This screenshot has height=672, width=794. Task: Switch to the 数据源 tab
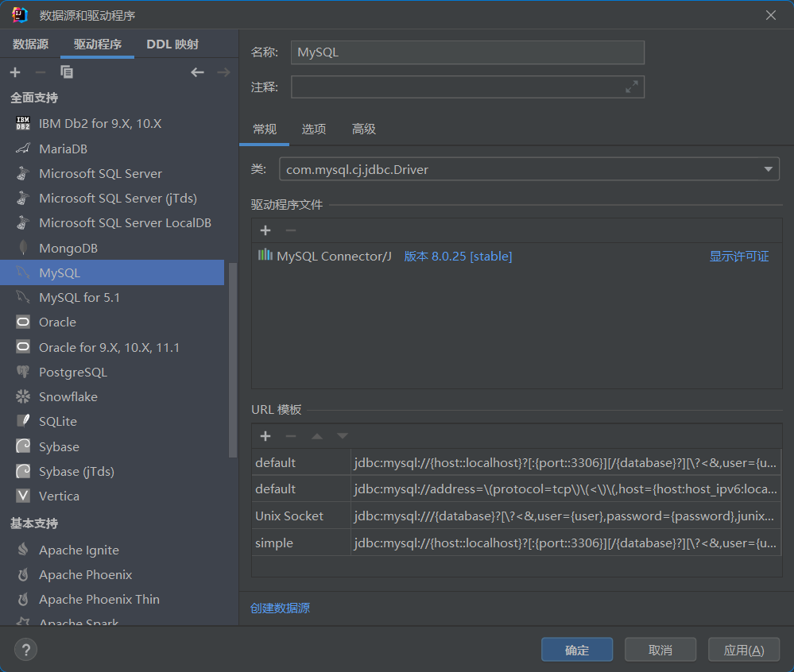click(x=30, y=44)
